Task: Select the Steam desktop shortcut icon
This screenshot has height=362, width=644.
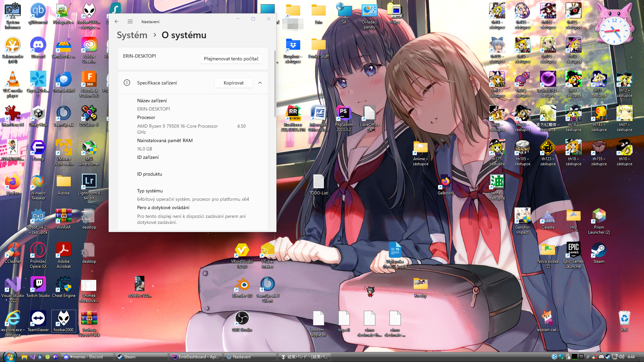Action: pos(599,253)
